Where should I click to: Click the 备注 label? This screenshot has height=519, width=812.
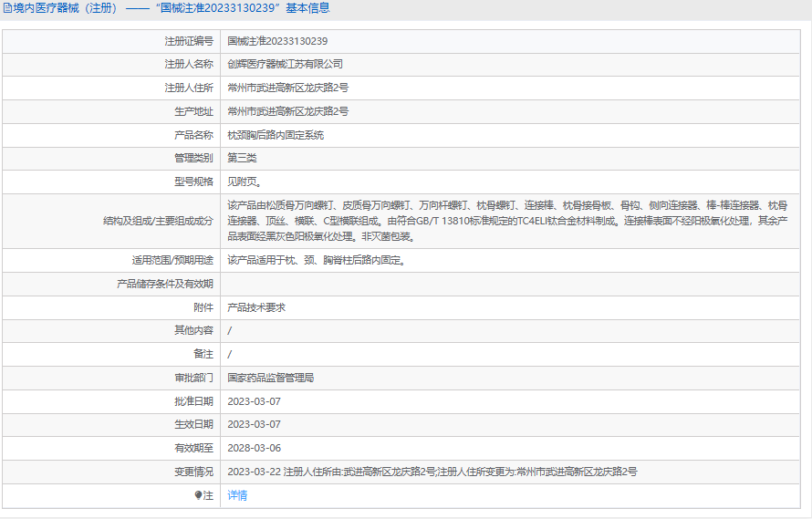point(203,354)
